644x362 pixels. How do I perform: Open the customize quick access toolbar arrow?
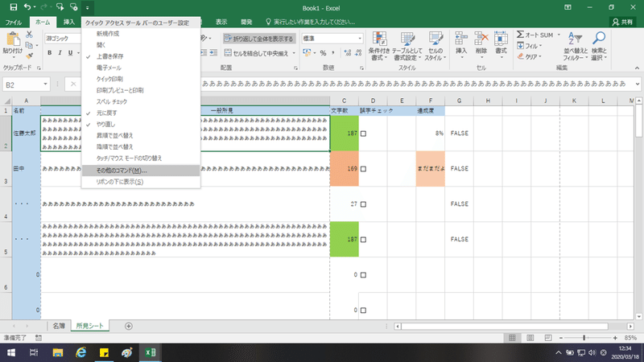[87, 7]
